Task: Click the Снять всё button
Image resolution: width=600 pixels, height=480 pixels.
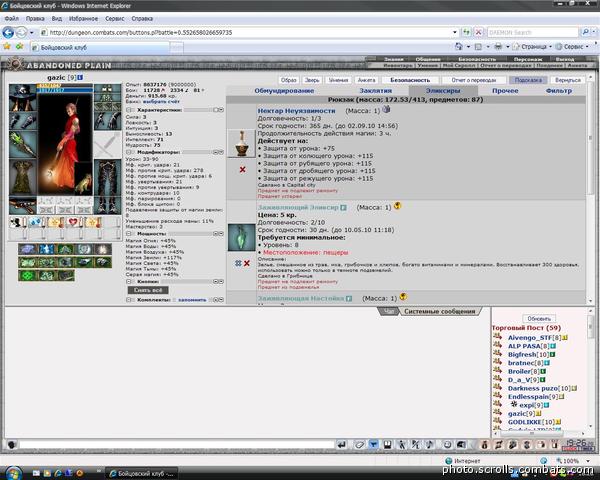Action: pyautogui.click(x=148, y=290)
